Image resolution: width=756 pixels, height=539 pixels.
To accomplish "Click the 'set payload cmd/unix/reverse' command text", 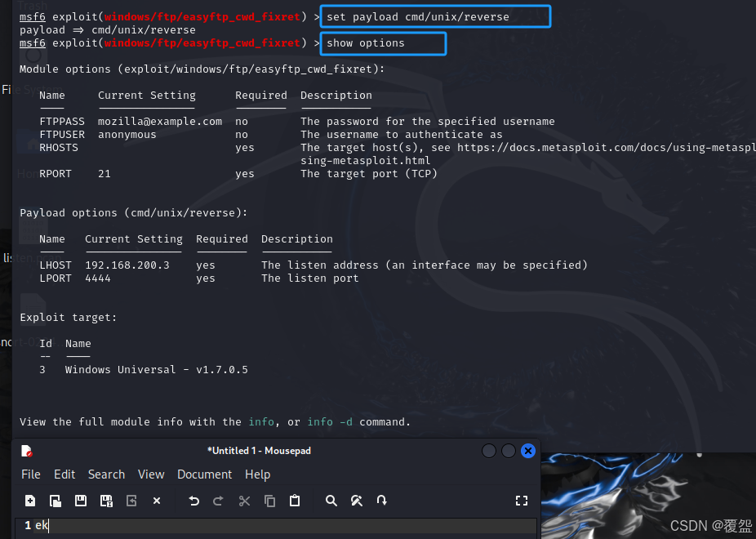I will tap(417, 17).
